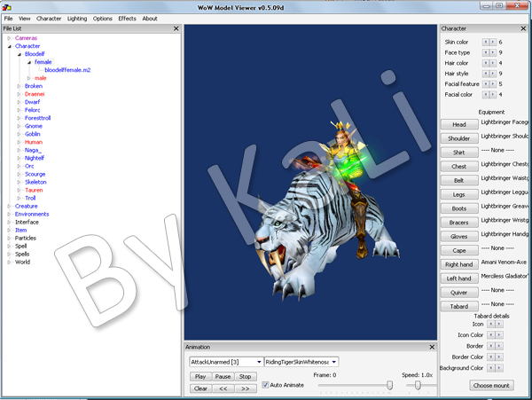Decrease Skin color value
The height and width of the screenshot is (400, 532).
[486, 42]
